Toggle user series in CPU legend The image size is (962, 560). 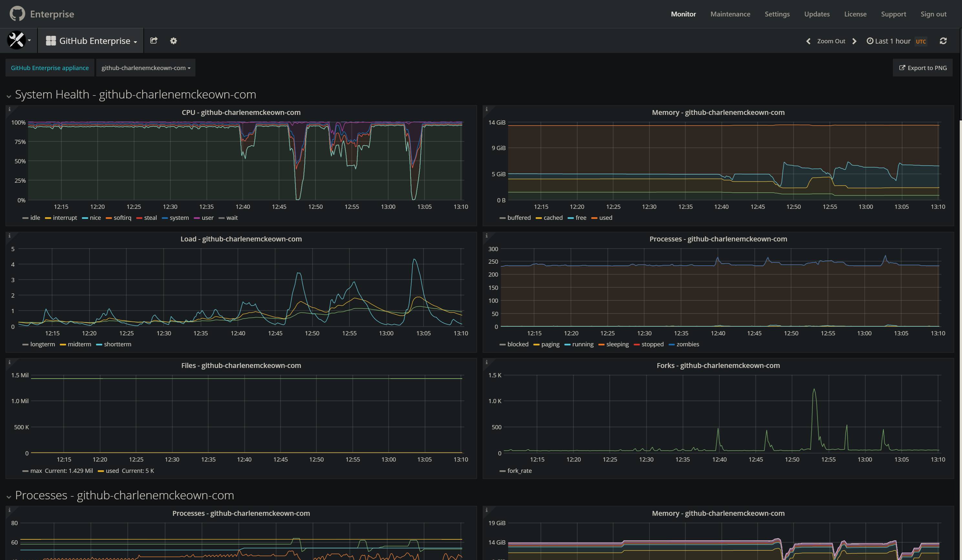click(x=208, y=218)
